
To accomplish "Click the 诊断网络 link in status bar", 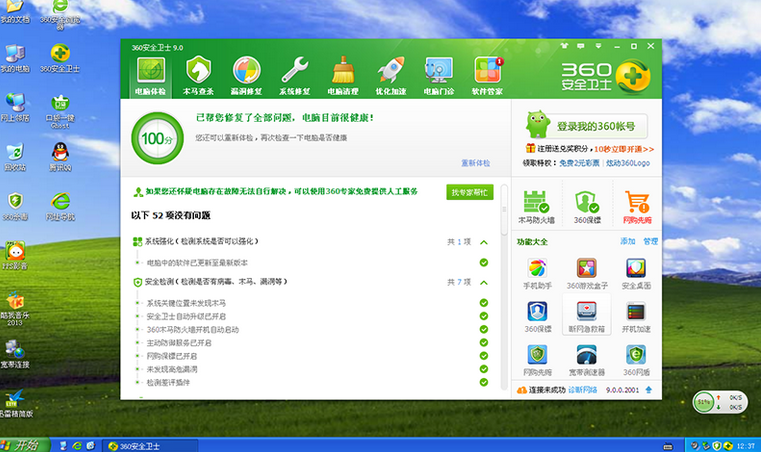I will 582,390.
